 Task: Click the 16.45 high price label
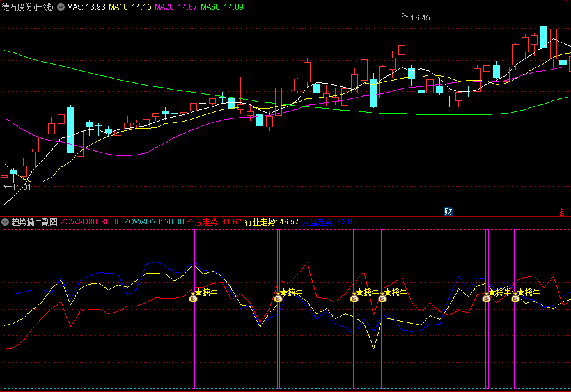[x=420, y=18]
